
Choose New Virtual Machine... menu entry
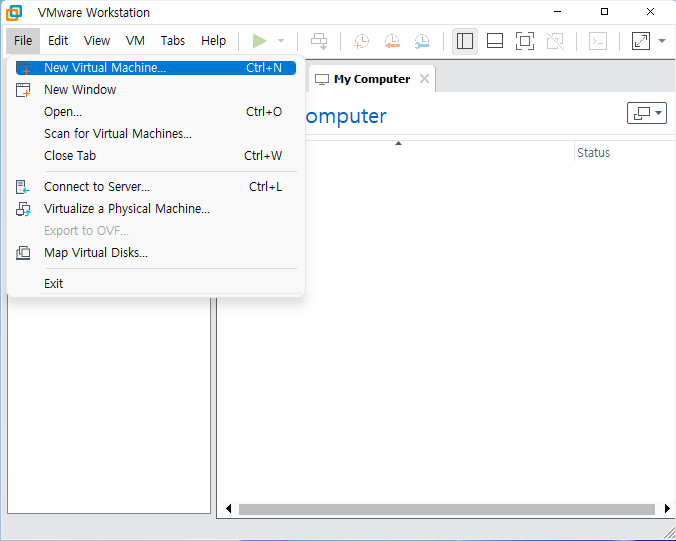(156, 68)
